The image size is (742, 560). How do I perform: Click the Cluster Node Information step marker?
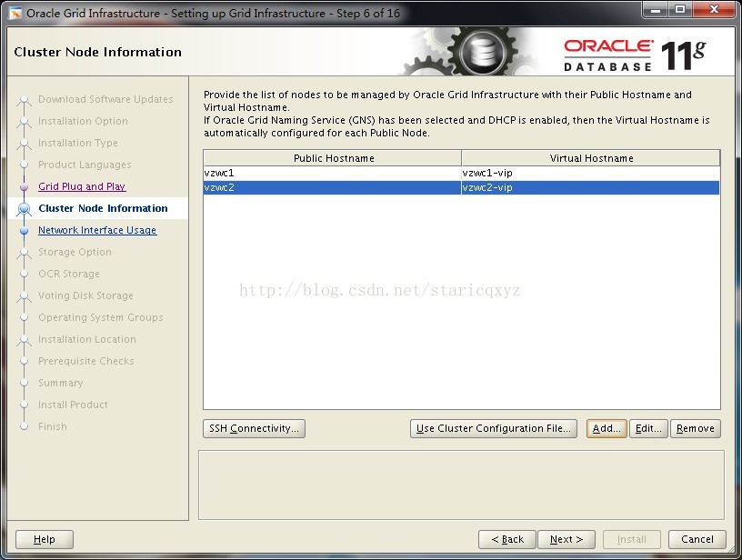pyautogui.click(x=25, y=208)
